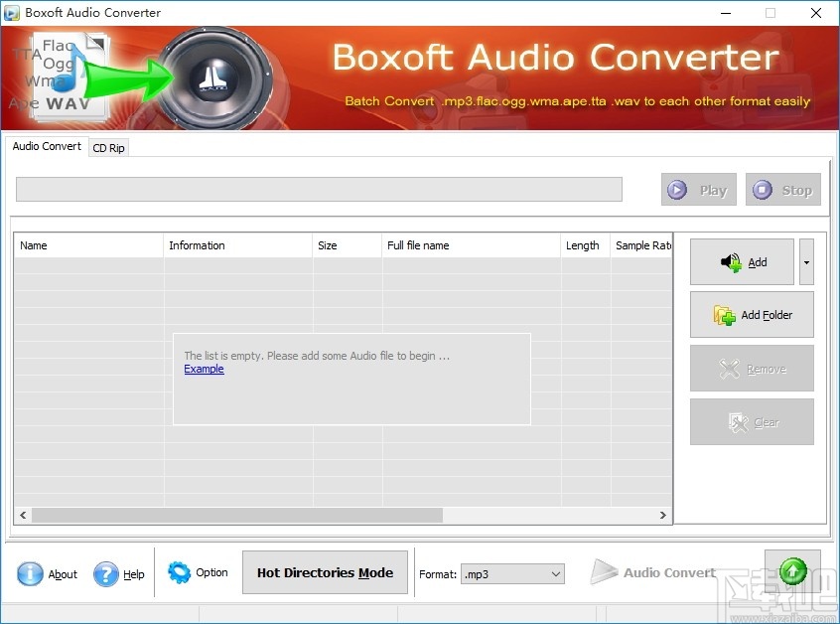Open the Option settings gear icon

click(x=179, y=572)
